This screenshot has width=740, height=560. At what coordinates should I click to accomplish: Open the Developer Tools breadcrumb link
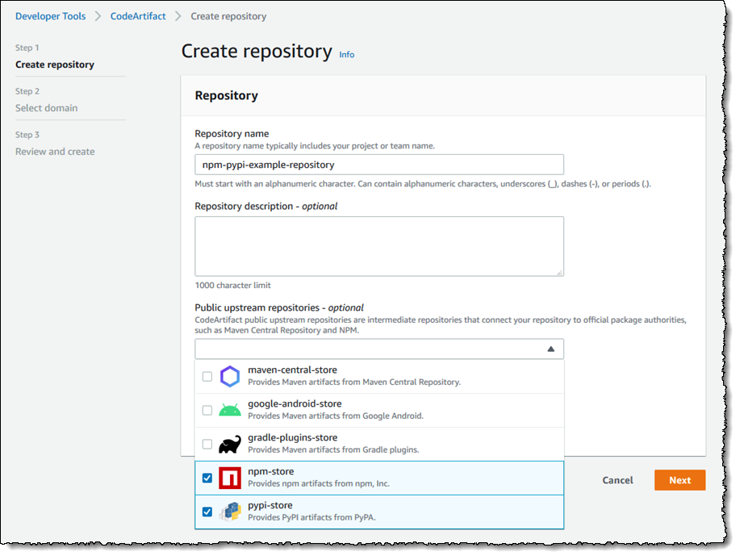[51, 16]
